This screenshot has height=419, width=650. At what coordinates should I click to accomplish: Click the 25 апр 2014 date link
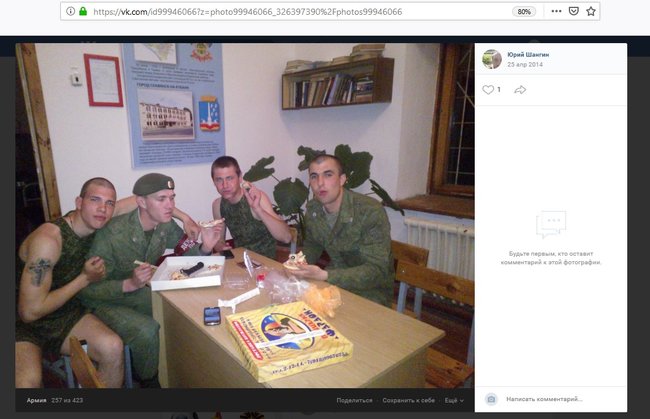[523, 64]
